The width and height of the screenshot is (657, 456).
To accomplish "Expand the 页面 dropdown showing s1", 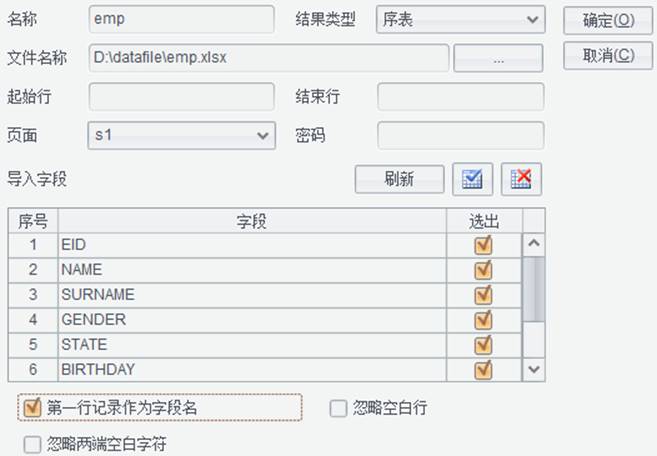I will pos(181,135).
